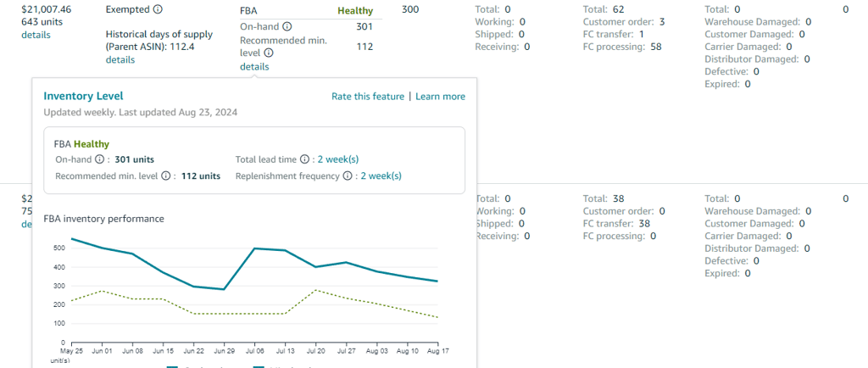The width and height of the screenshot is (868, 368).
Task: Click Total lead time 2 week(s) link
Action: pos(337,159)
